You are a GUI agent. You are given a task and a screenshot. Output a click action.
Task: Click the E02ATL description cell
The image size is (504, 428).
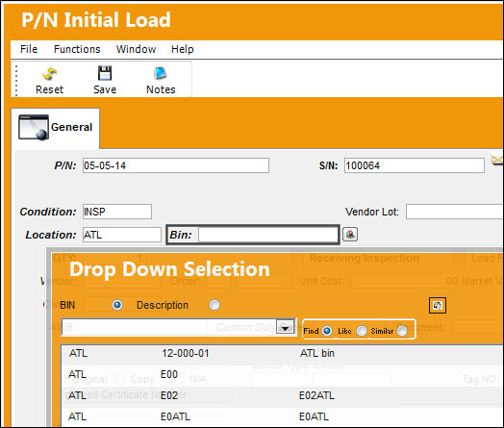point(316,395)
